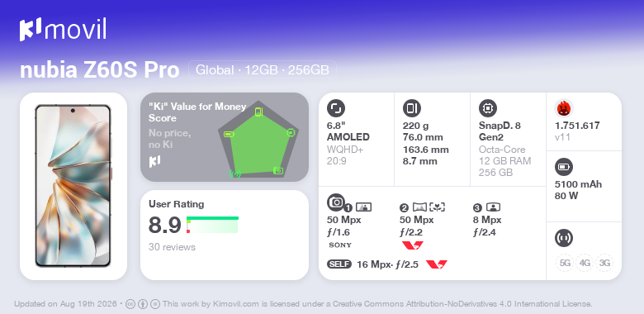The height and width of the screenshot is (314, 644).
Task: Click the Kimovil logo
Action: click(63, 30)
